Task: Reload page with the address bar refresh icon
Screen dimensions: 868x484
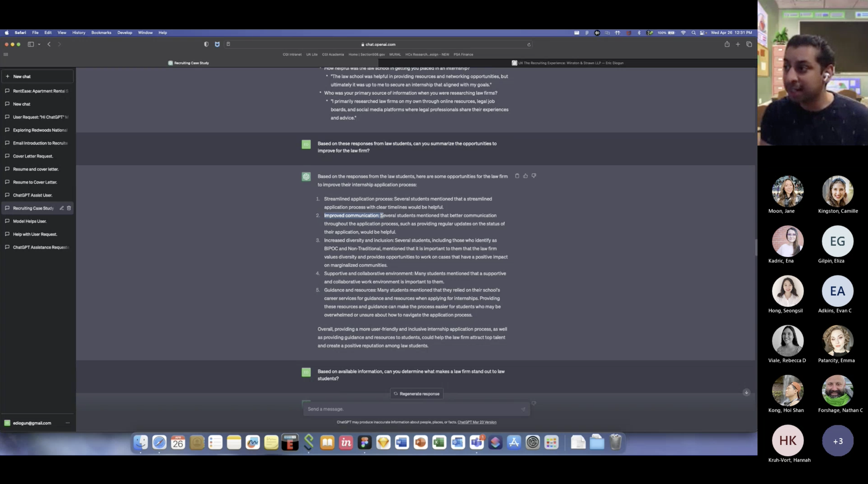Action: [x=529, y=44]
